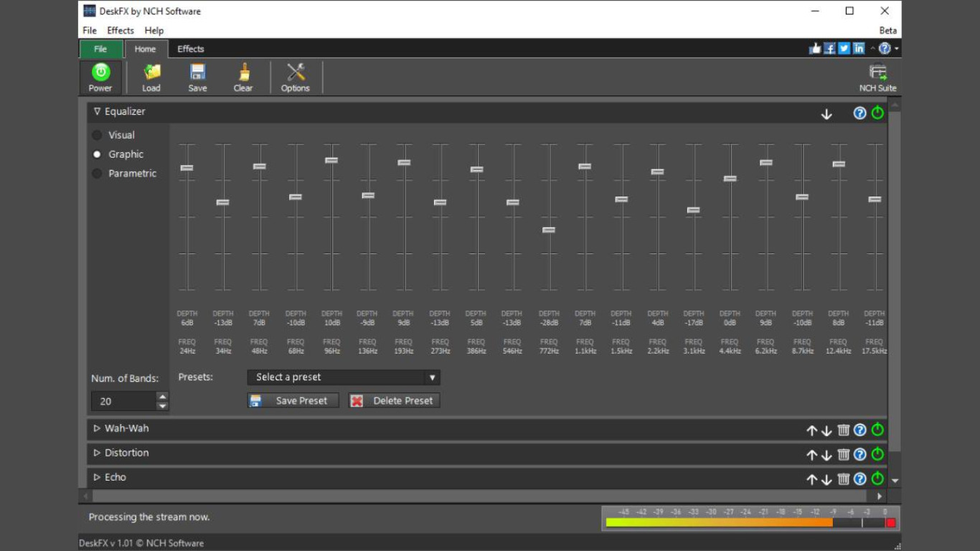Open help for Echo effect

(x=859, y=479)
